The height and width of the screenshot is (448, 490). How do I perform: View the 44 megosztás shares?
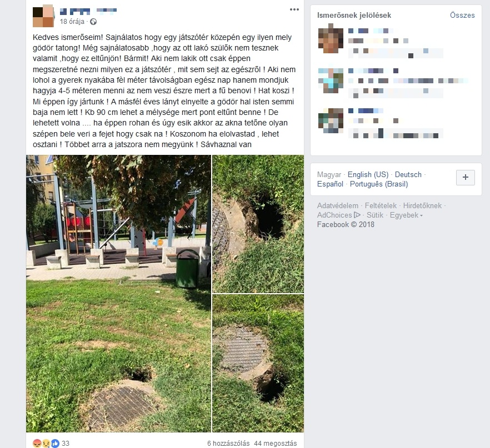[x=276, y=444]
